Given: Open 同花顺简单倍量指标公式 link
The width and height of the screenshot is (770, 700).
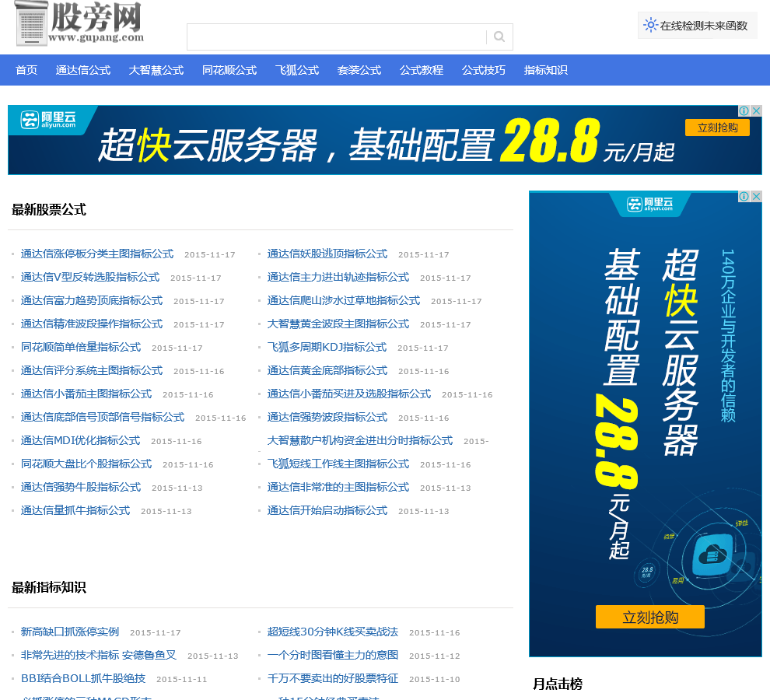Looking at the screenshot, I should point(81,348).
